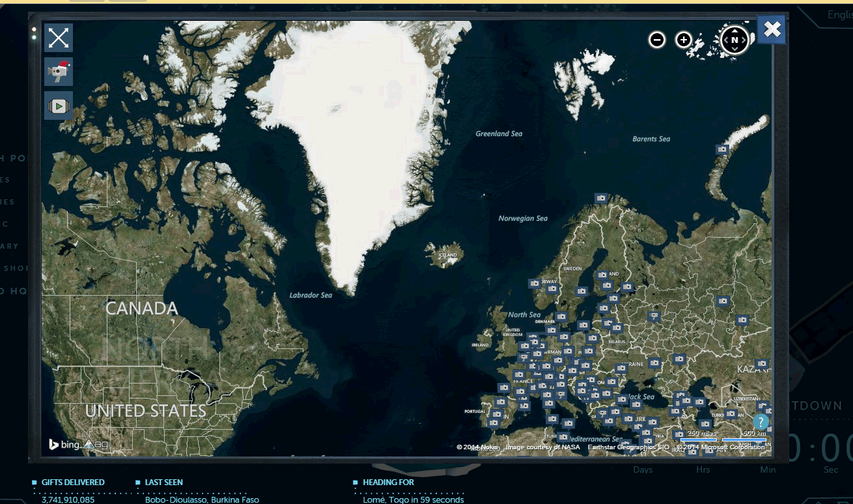Click the 'Image courtesy of NASA' credit
Image resolution: width=853 pixels, height=504 pixels.
coord(543,447)
